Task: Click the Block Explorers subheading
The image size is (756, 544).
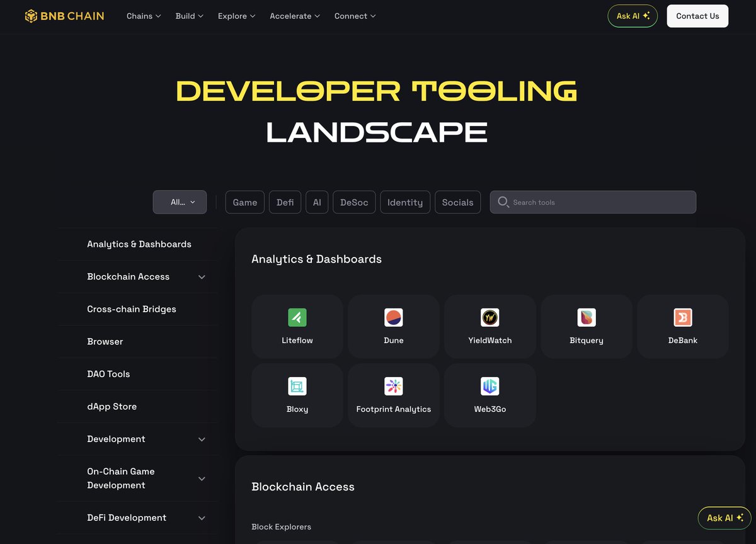Action: (282, 527)
